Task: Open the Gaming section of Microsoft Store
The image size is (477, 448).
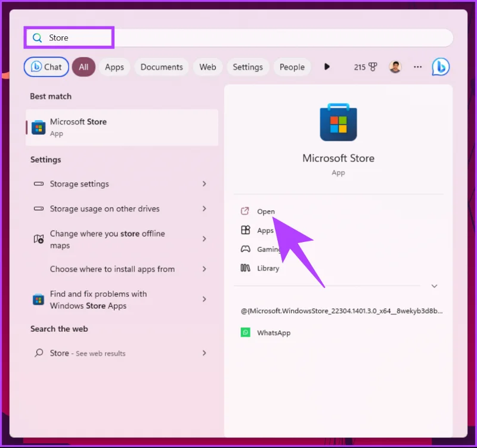Action: pos(270,249)
